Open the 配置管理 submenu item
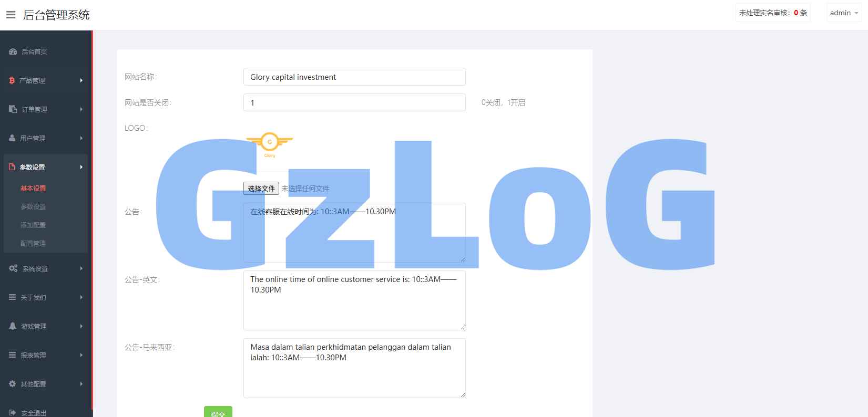This screenshot has height=417, width=868. [33, 244]
